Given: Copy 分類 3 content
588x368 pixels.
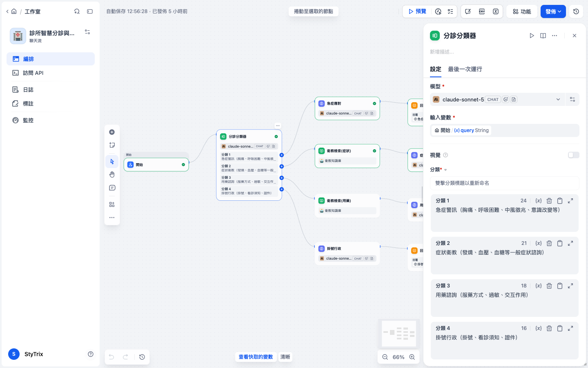Looking at the screenshot, I should tap(560, 286).
